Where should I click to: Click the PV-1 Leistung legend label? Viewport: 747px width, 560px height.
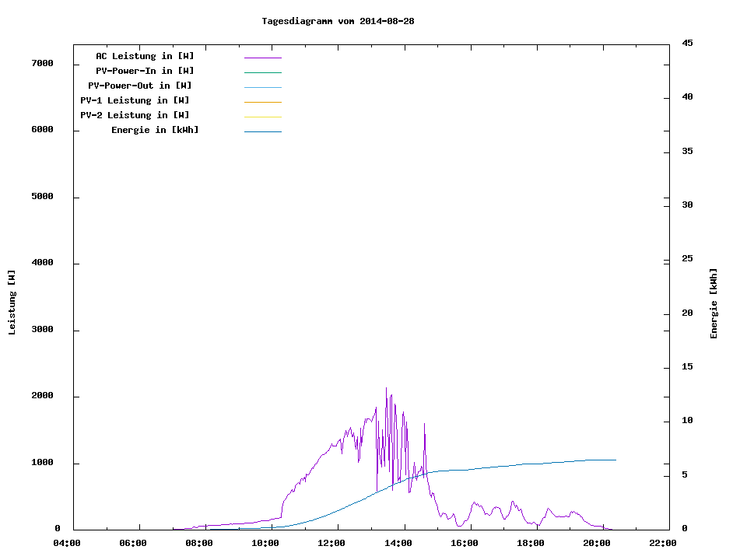135,100
